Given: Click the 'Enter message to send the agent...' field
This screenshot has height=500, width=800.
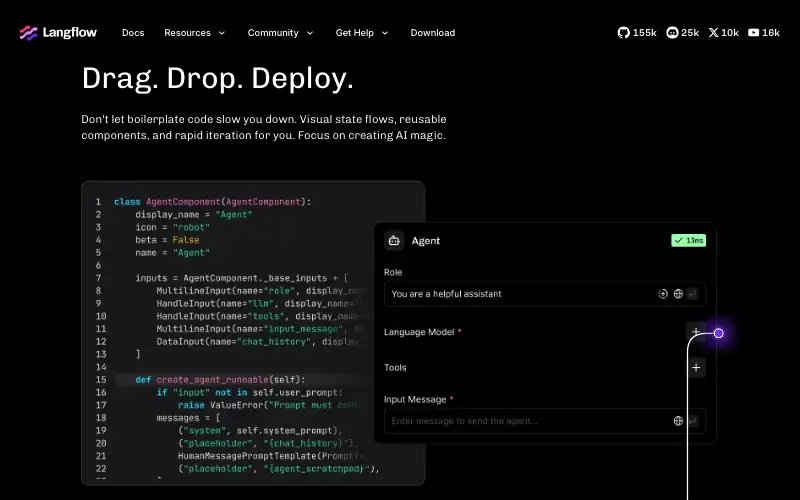Looking at the screenshot, I should [x=545, y=421].
